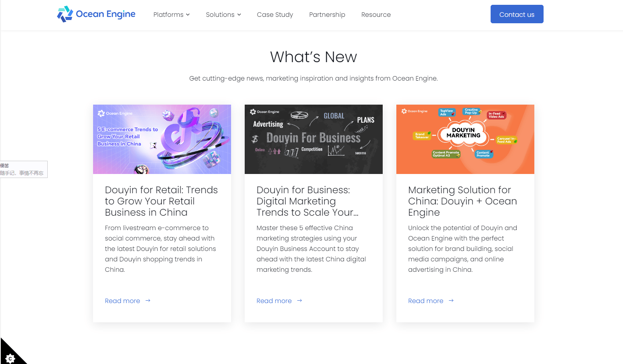Open article title Marketing Solution for China

(x=463, y=201)
